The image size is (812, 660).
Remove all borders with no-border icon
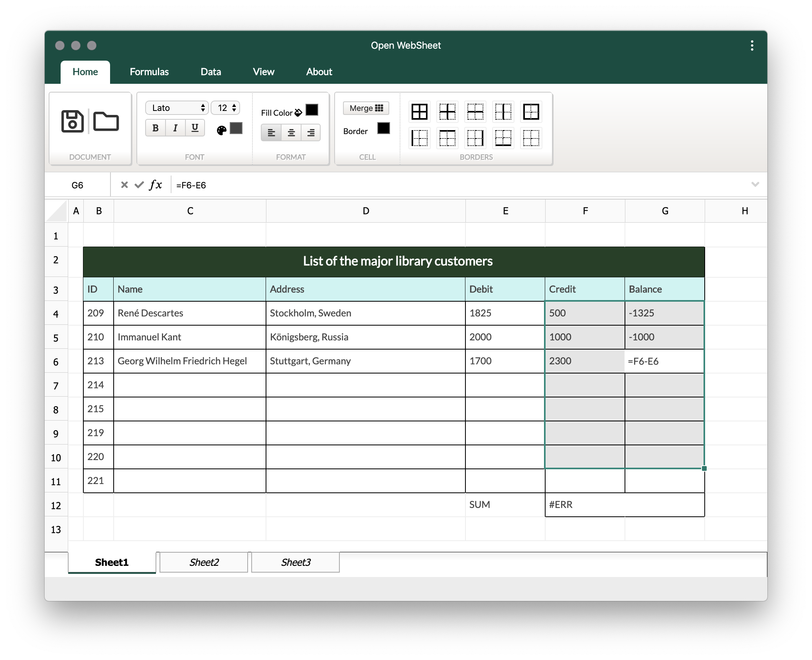pyautogui.click(x=531, y=138)
